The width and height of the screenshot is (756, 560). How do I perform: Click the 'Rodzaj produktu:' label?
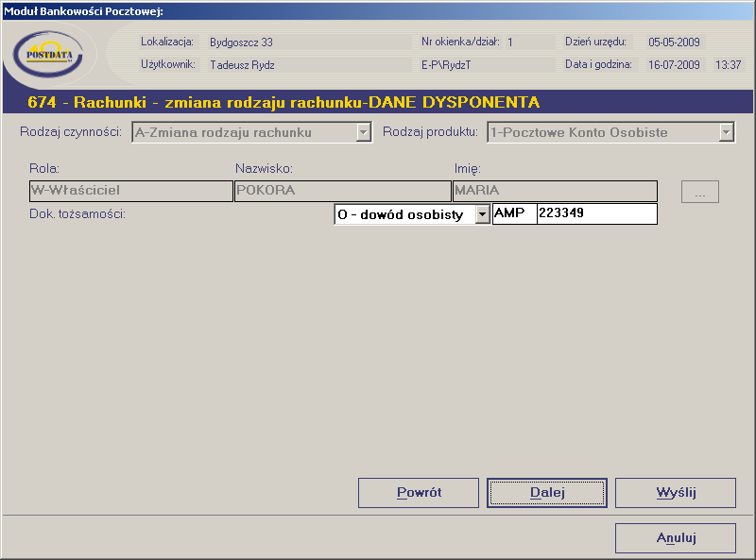coord(430,132)
